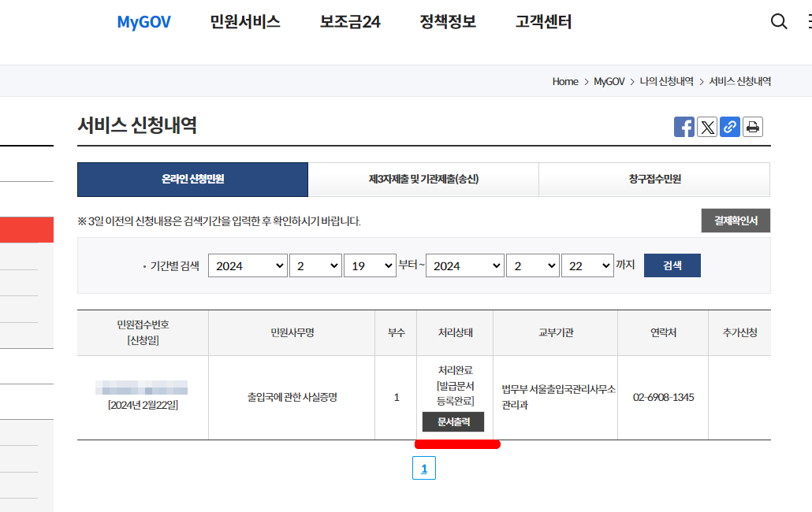Open the 고객센터 navigation menu
This screenshot has height=512, width=812.
coord(542,22)
